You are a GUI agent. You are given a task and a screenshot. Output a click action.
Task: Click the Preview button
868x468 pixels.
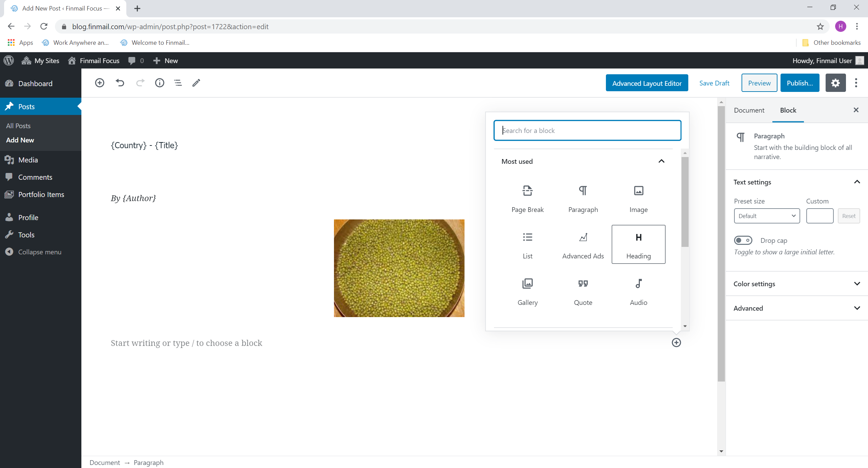tap(759, 83)
